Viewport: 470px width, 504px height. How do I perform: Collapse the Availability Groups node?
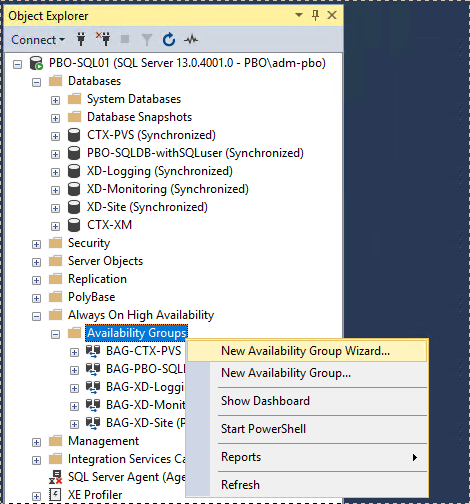click(x=55, y=334)
